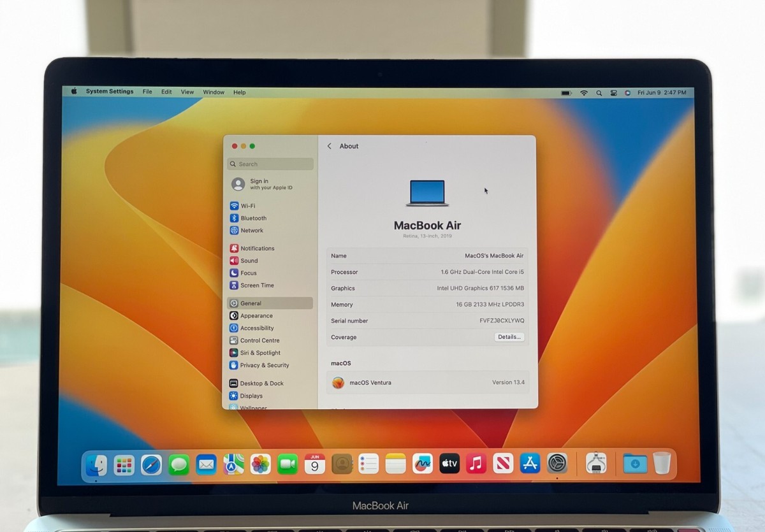Click the settings Search field
The height and width of the screenshot is (532, 765).
270,164
